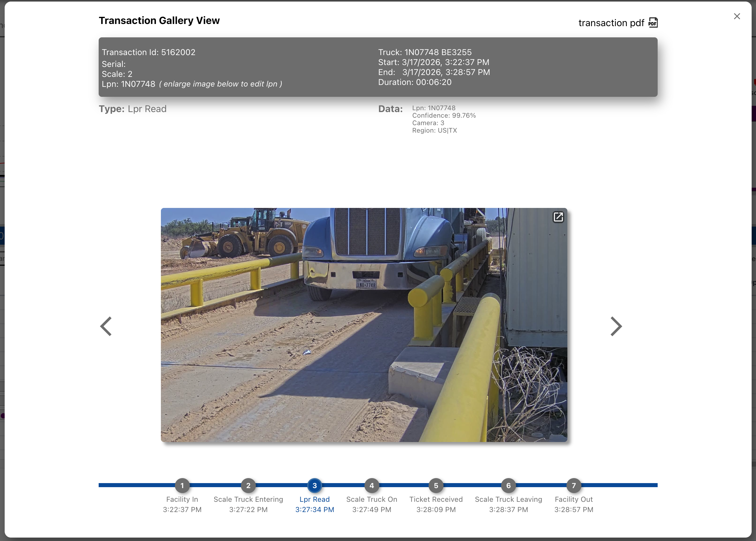Close the Transaction Gallery View
Screen dimensions: 756x541
[x=737, y=16]
